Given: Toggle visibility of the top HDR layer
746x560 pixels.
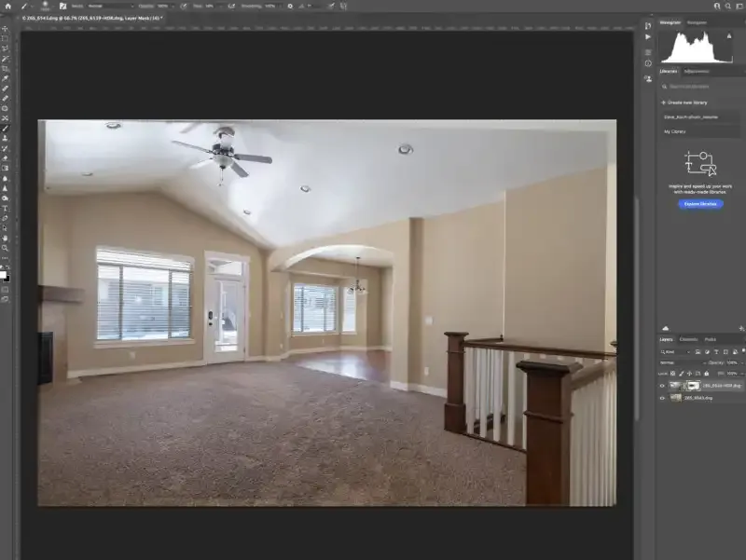Looking at the screenshot, I should pyautogui.click(x=661, y=385).
